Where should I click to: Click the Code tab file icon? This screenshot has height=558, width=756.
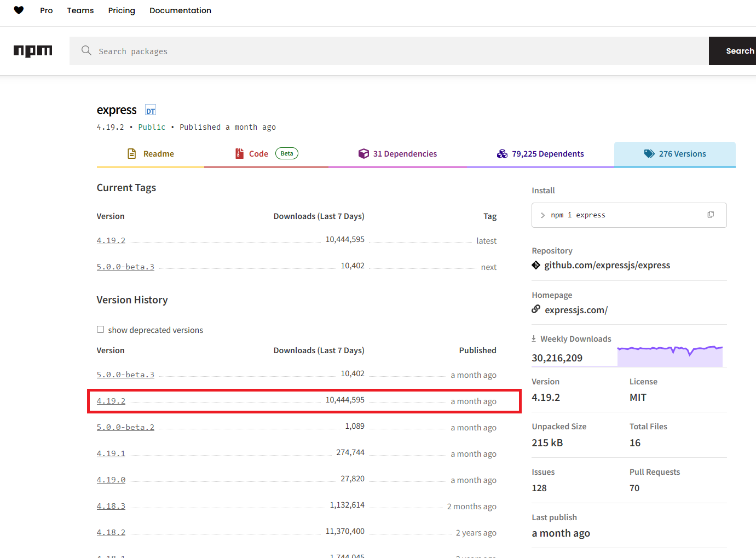click(239, 154)
